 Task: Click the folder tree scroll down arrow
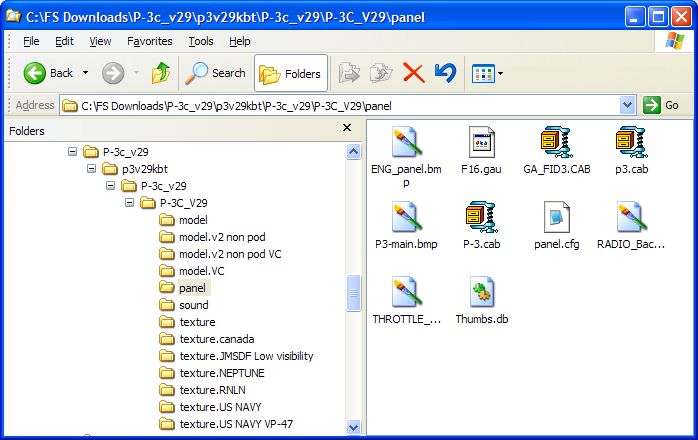pyautogui.click(x=353, y=428)
